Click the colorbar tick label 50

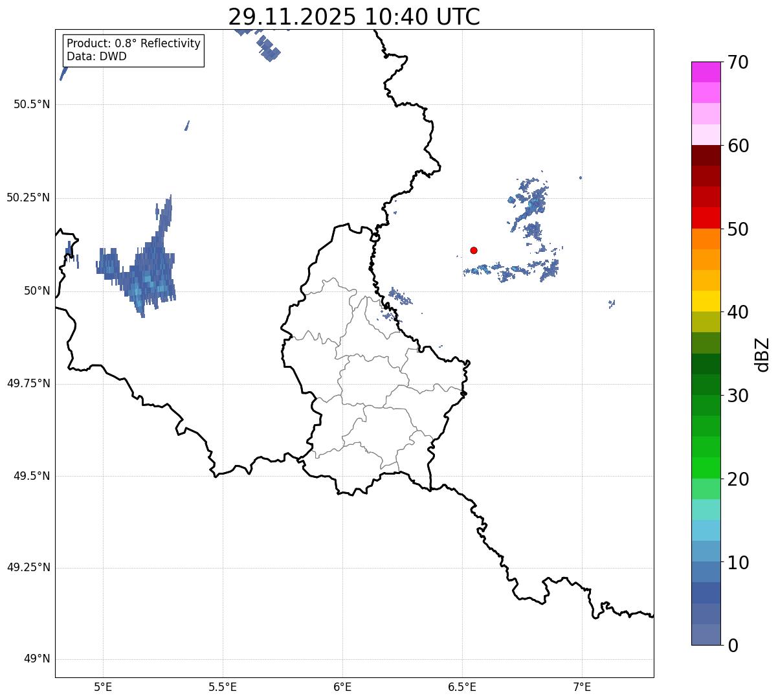pos(738,229)
